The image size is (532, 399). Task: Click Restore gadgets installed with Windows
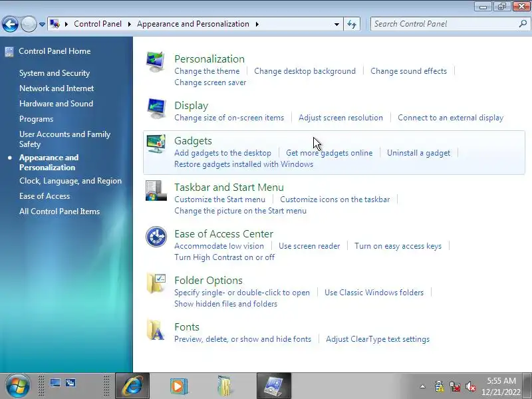243,164
